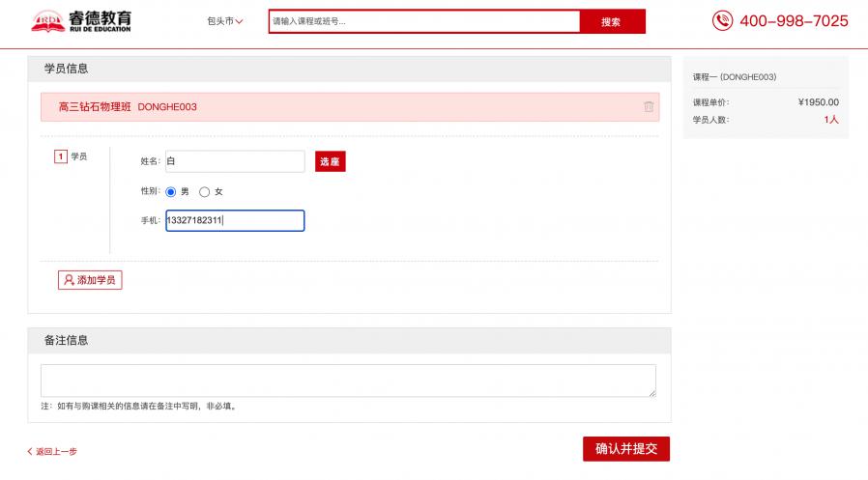
Task: Click the 高三钻石物理班 course title
Action: click(95, 107)
